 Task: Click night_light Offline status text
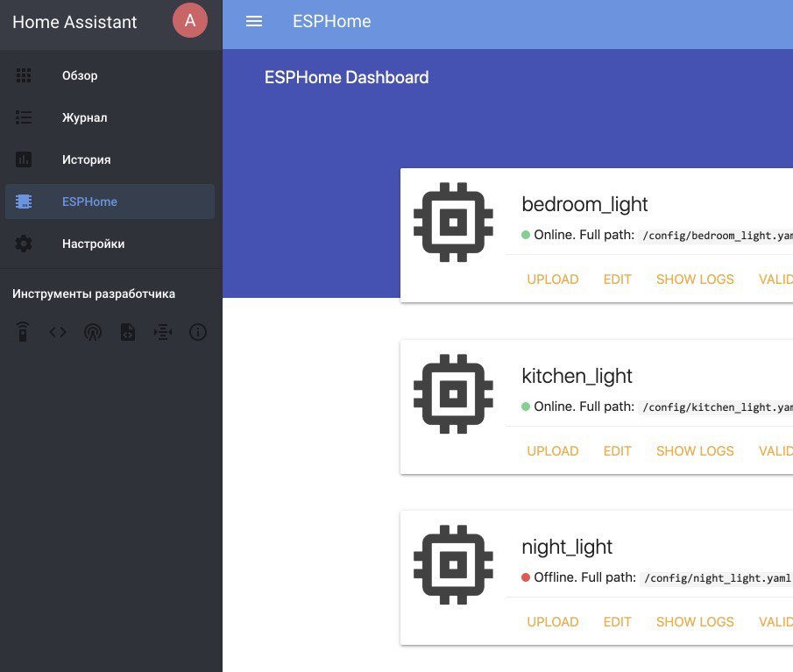[556, 577]
